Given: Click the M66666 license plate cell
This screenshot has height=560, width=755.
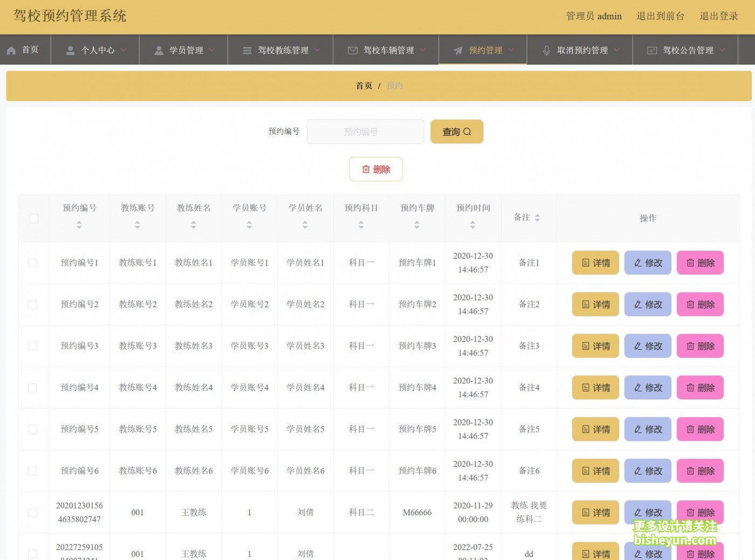Looking at the screenshot, I should pyautogui.click(x=417, y=513).
